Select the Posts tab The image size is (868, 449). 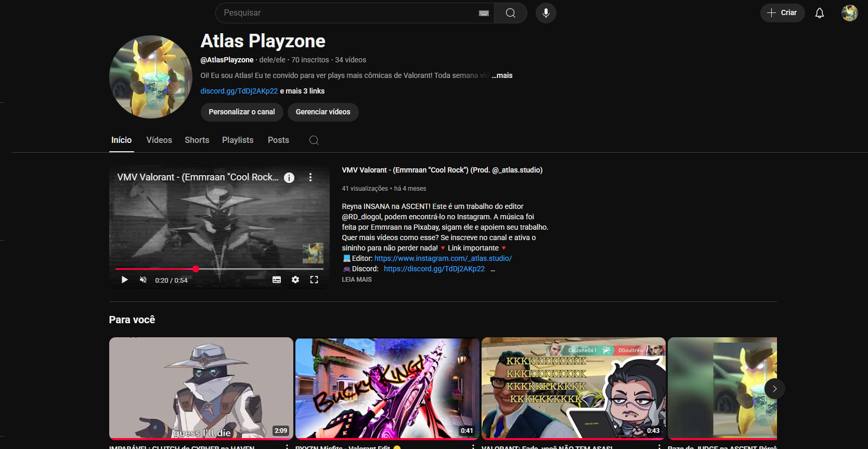pos(278,140)
